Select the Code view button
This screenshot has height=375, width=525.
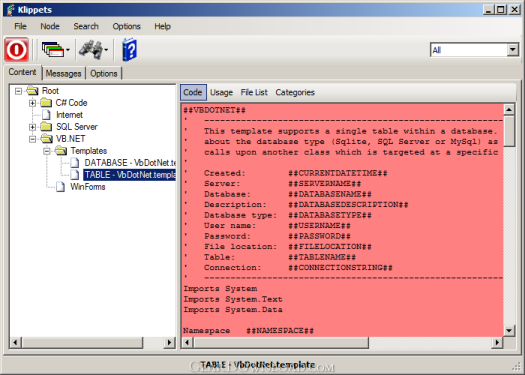[193, 92]
